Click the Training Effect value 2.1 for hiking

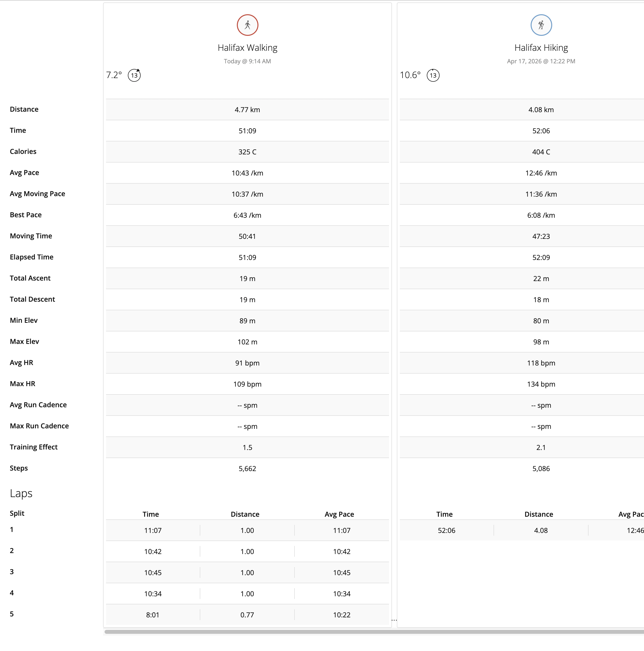541,448
